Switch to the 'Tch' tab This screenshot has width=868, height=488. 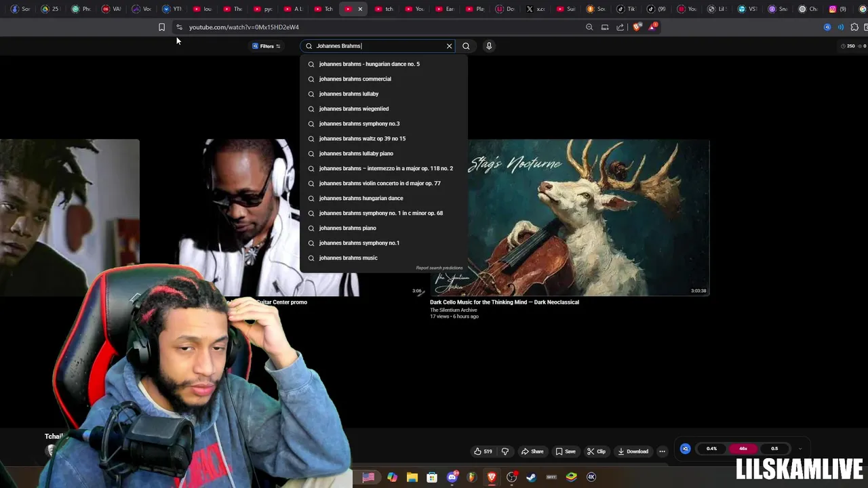click(x=323, y=9)
